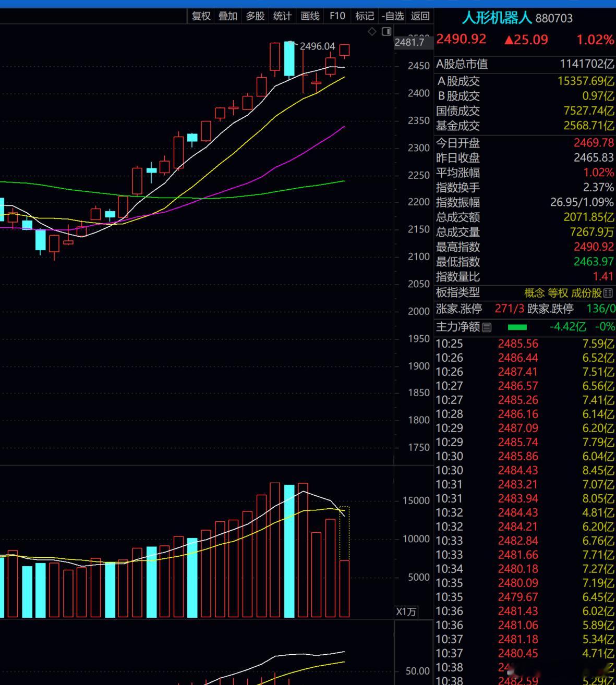Select the tick row priced 2481.43

tap(525, 611)
